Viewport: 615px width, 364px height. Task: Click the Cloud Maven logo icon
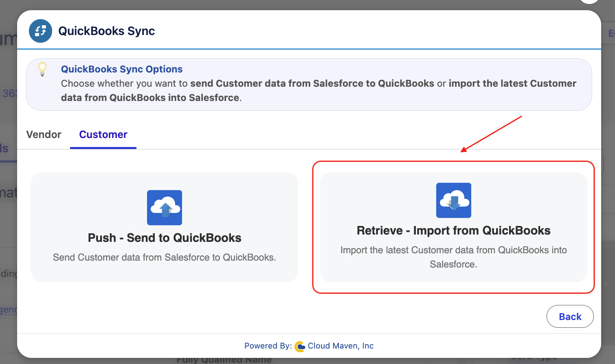pyautogui.click(x=300, y=346)
